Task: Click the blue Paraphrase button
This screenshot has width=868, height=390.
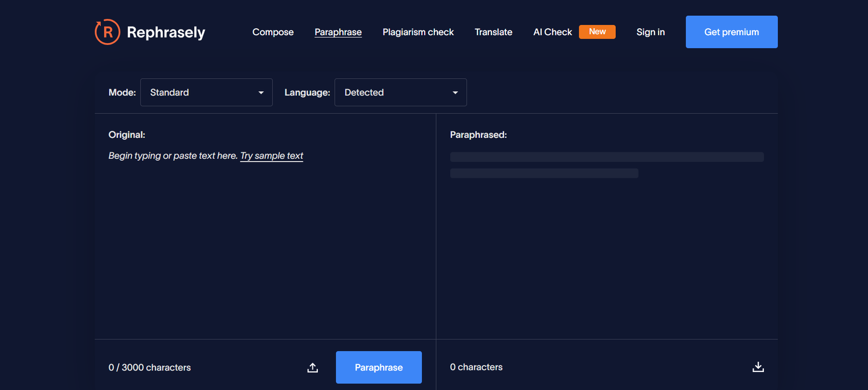Action: (x=379, y=367)
